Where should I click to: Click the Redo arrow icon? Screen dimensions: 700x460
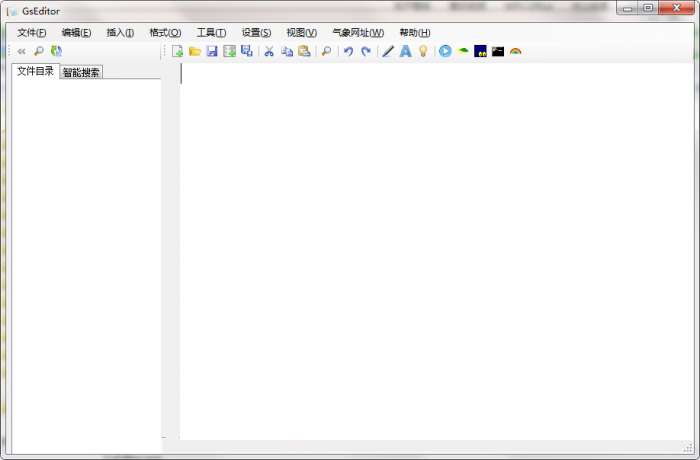(365, 51)
